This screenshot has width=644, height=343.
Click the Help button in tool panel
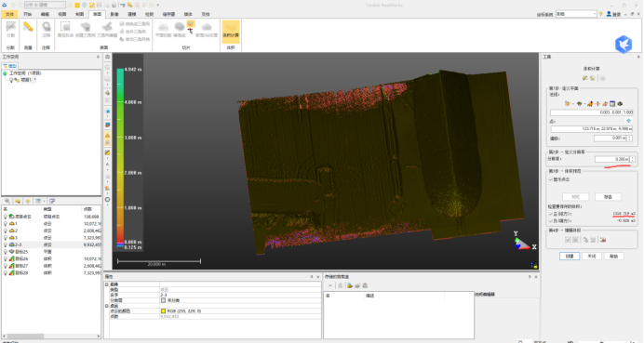[613, 256]
